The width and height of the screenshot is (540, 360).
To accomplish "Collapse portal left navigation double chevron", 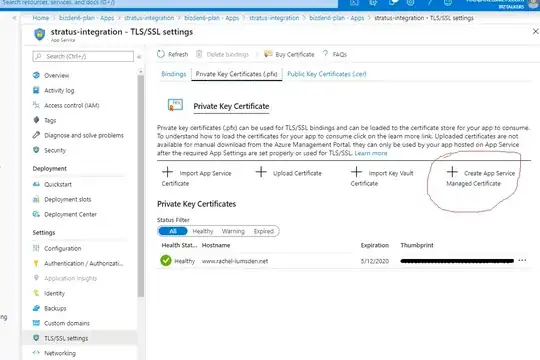I will pos(14,18).
